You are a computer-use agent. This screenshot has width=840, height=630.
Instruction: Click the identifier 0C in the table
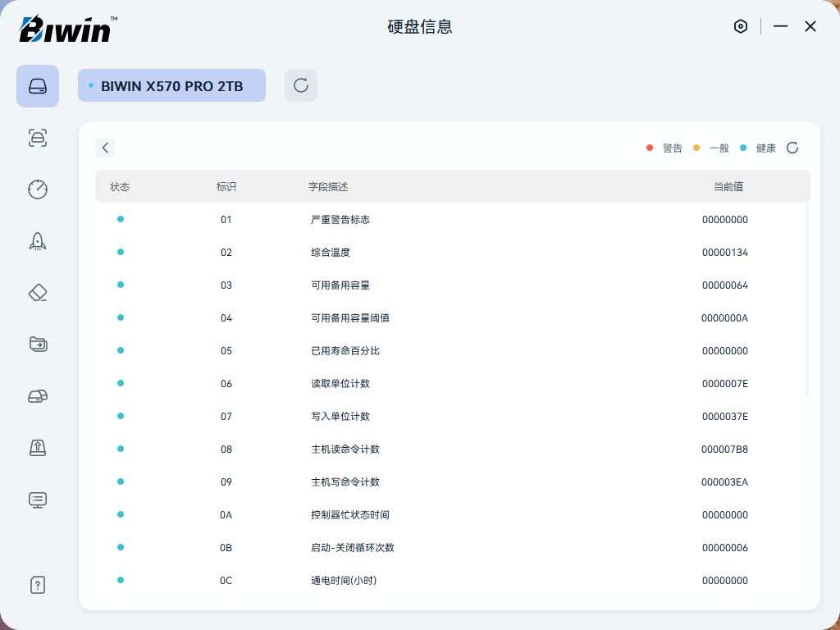[x=226, y=580]
